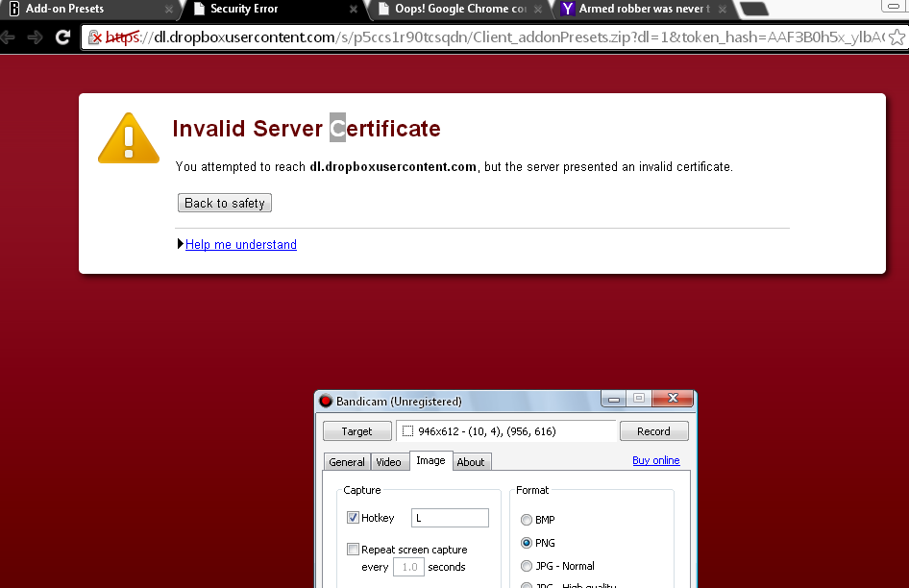Maximize the Bandicam window
The height and width of the screenshot is (588, 909).
tap(639, 399)
